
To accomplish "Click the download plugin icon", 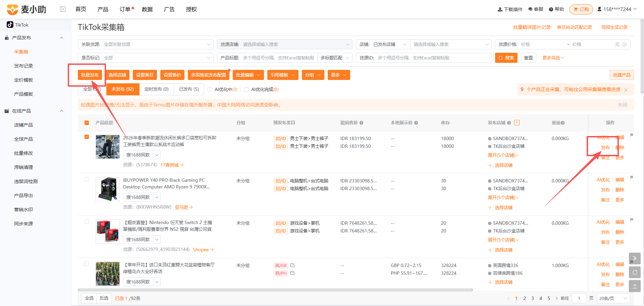I will point(500,9).
